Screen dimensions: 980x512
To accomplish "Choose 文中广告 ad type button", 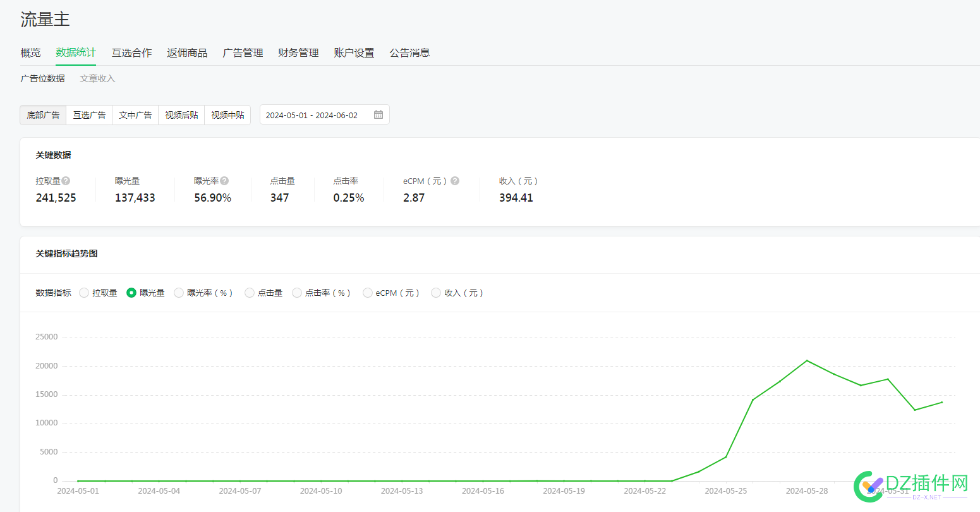I will 135,115.
